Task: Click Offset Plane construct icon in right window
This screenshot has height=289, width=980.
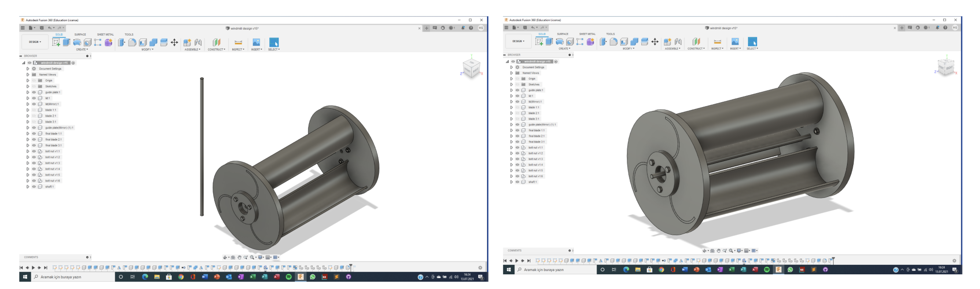Action: click(696, 41)
